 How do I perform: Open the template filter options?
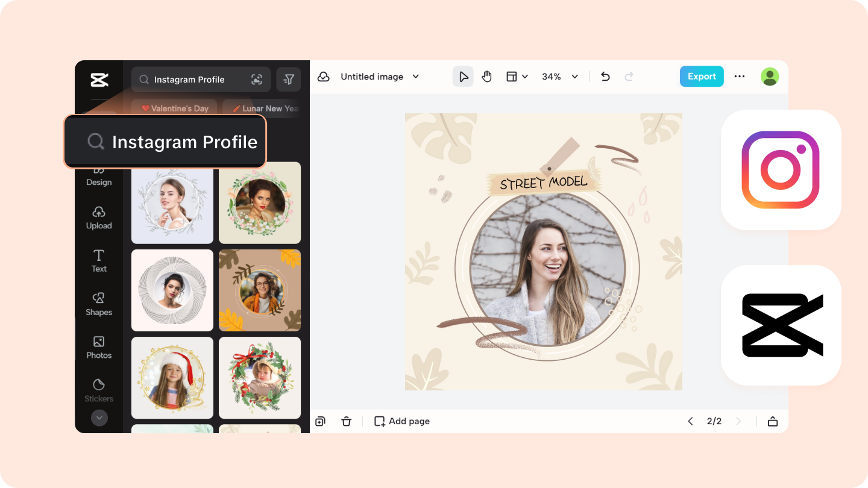coord(288,79)
